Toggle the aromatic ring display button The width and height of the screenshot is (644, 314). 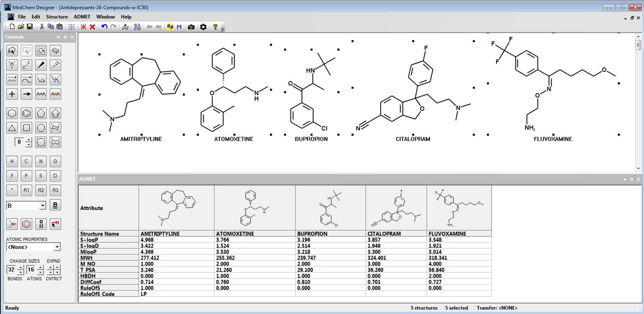27,223
